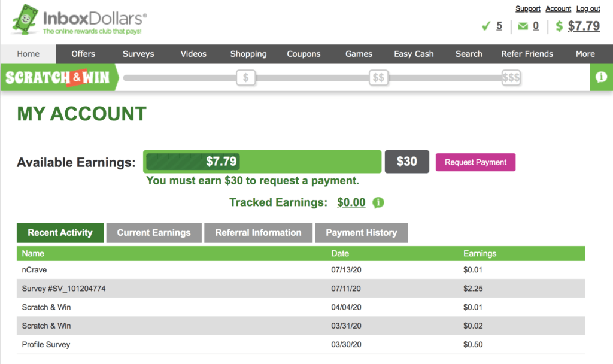Open the Account link
The width and height of the screenshot is (613, 364).
[x=559, y=8]
